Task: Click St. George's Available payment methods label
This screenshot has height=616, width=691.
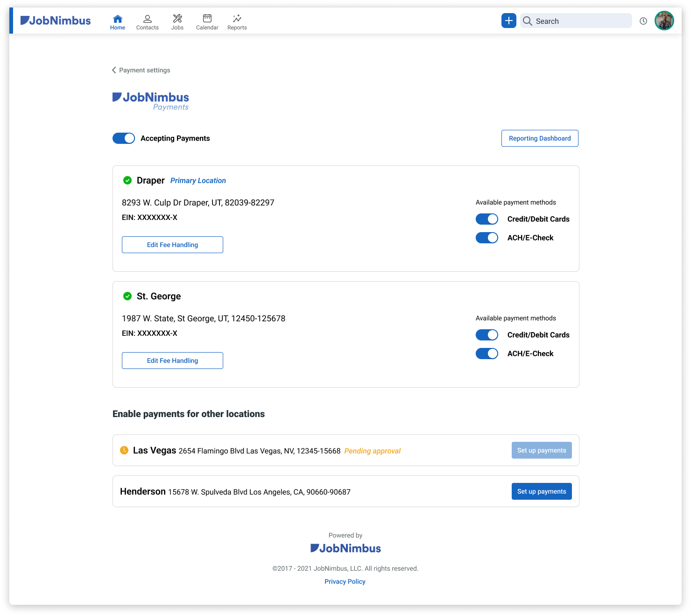Action: click(516, 318)
